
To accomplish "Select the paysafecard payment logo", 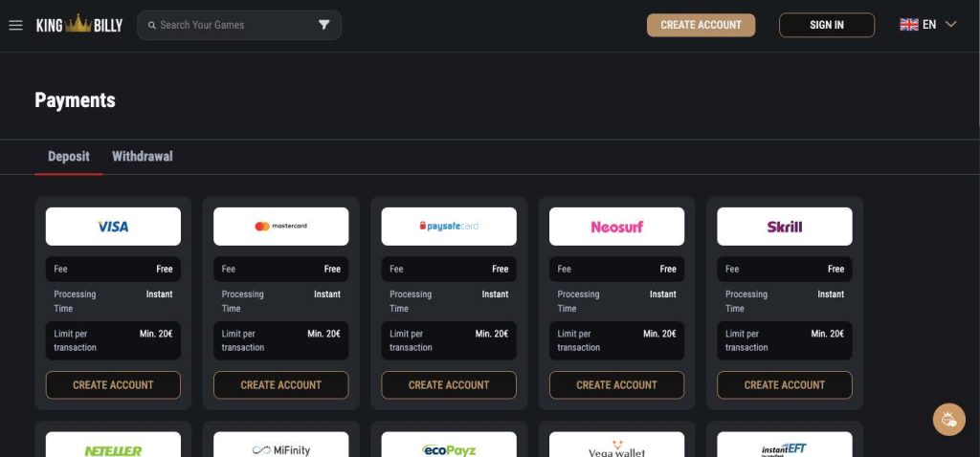I will click(x=449, y=227).
